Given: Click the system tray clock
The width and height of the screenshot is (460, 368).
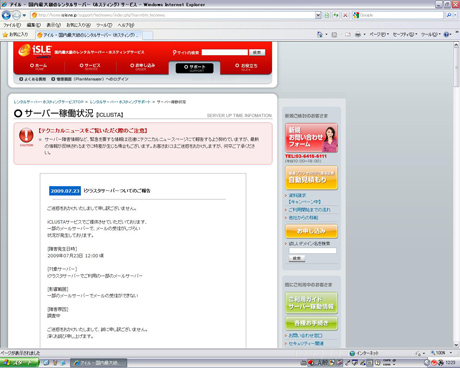Looking at the screenshot, I should tap(450, 363).
